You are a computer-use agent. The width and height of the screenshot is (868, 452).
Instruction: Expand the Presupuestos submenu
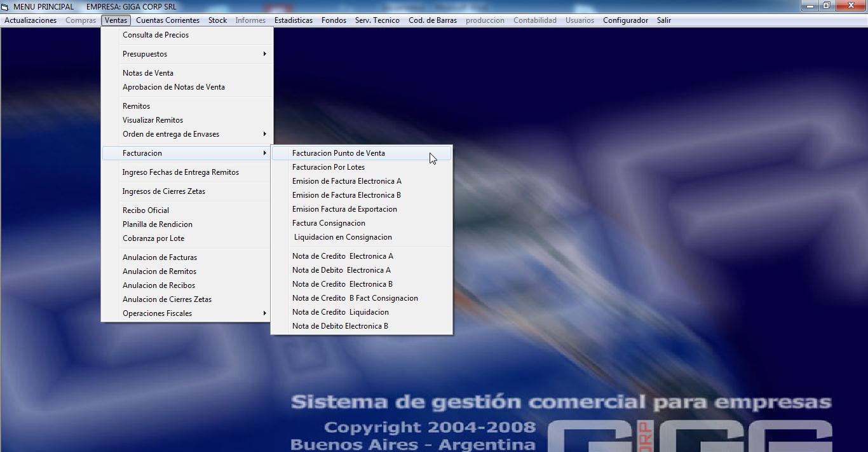click(x=187, y=54)
